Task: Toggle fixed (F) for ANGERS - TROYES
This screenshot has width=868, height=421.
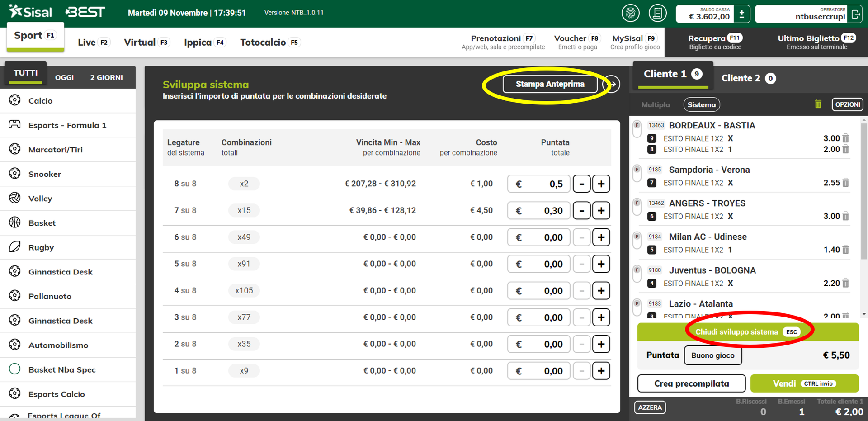Action: [x=637, y=207]
